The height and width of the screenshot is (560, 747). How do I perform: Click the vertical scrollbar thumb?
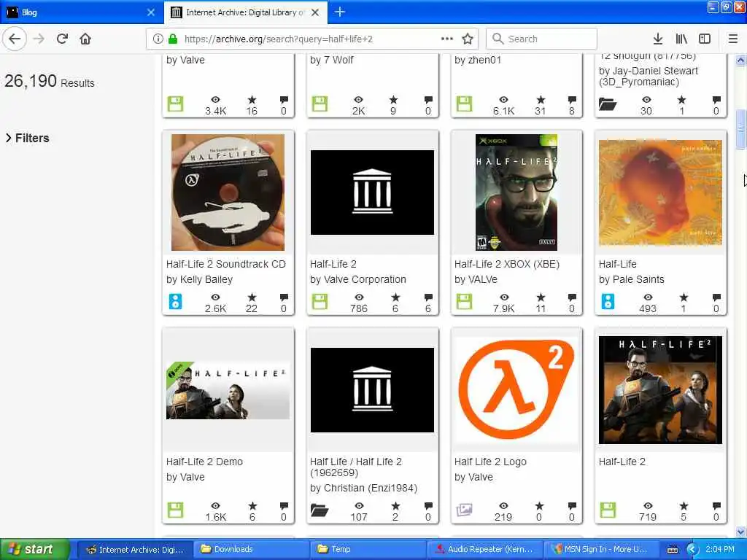point(740,130)
